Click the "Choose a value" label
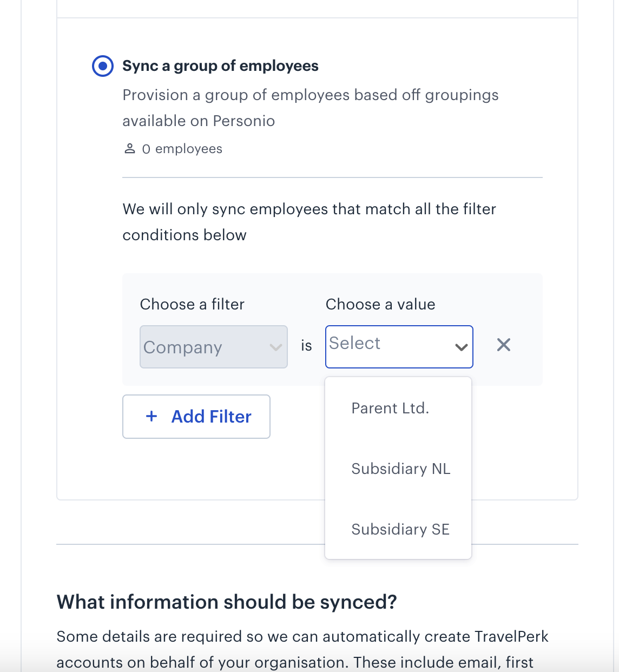 pyautogui.click(x=380, y=304)
